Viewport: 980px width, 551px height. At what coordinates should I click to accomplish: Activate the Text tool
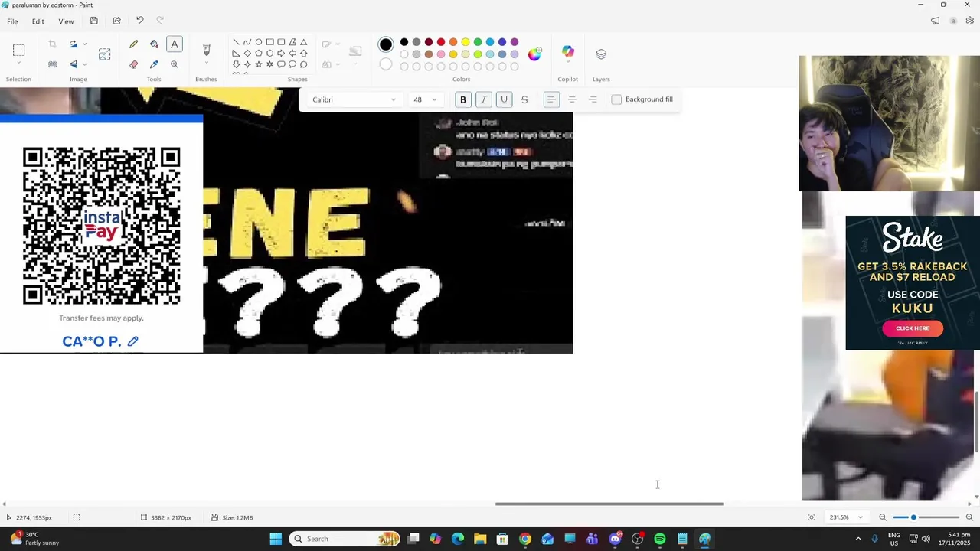tap(175, 44)
